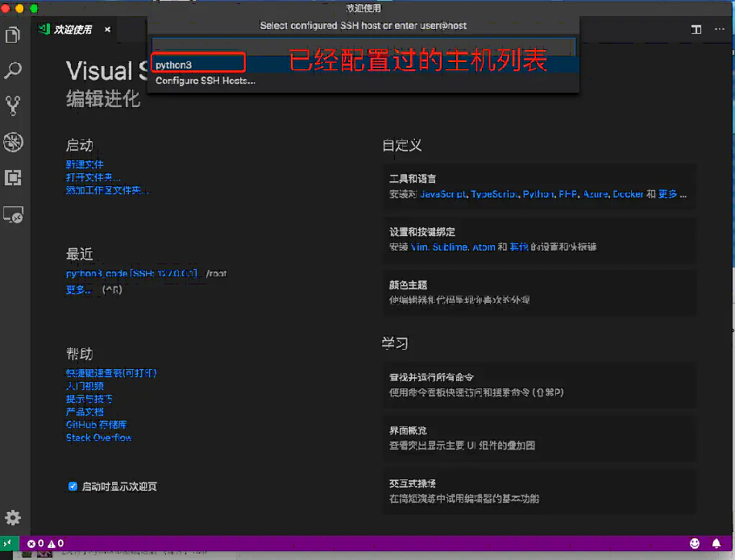Close the 欢迎使用 tab

(x=107, y=30)
